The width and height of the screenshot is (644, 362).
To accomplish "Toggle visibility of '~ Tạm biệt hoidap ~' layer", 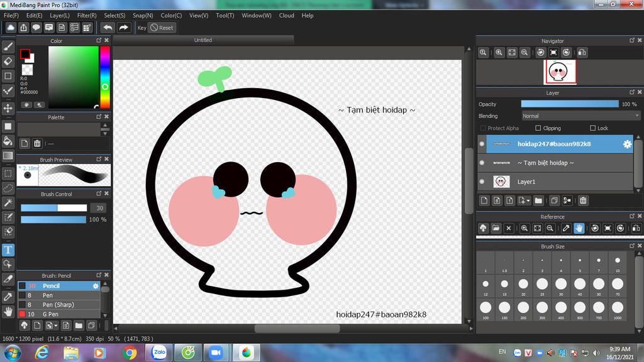I will (482, 163).
